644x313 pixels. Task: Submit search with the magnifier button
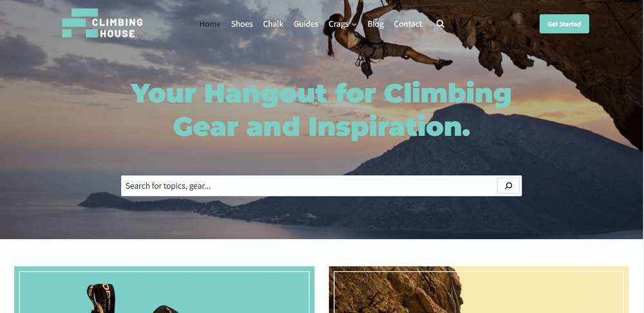pyautogui.click(x=509, y=185)
